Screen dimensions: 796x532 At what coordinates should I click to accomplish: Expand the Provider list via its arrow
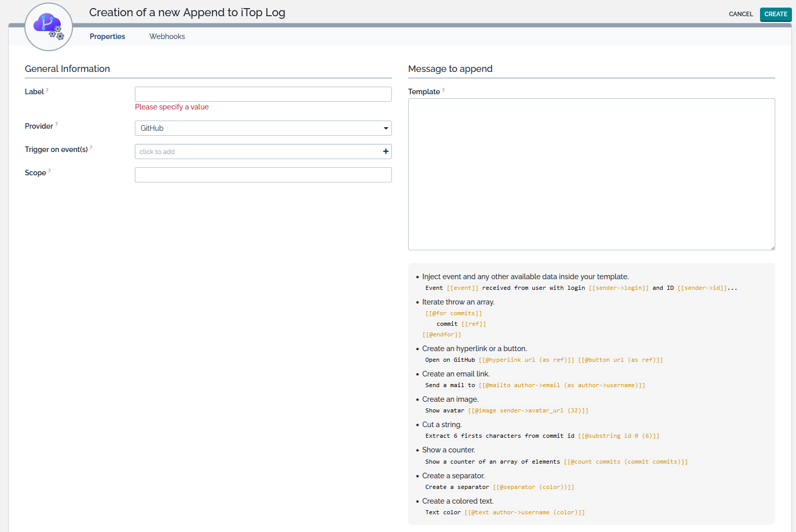[x=386, y=128]
